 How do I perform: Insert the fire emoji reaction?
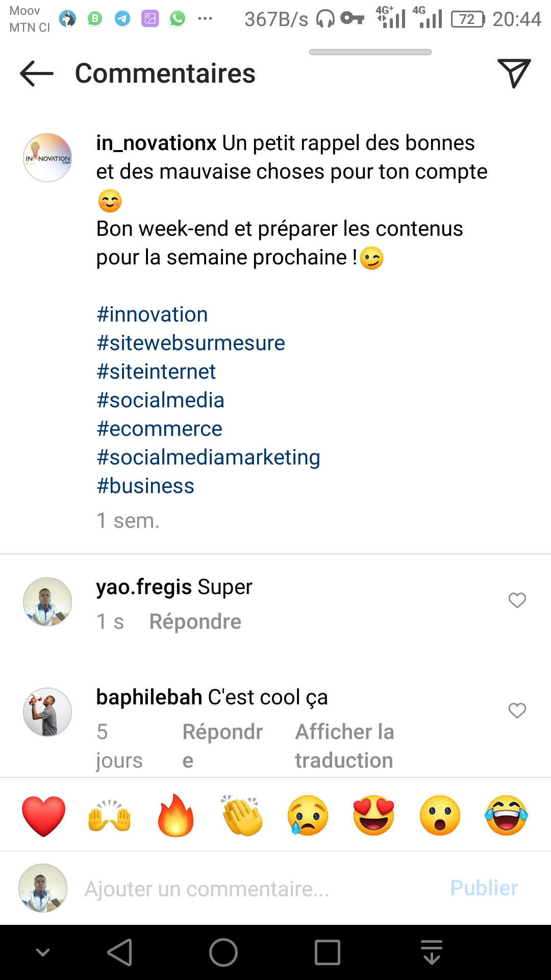click(x=176, y=816)
